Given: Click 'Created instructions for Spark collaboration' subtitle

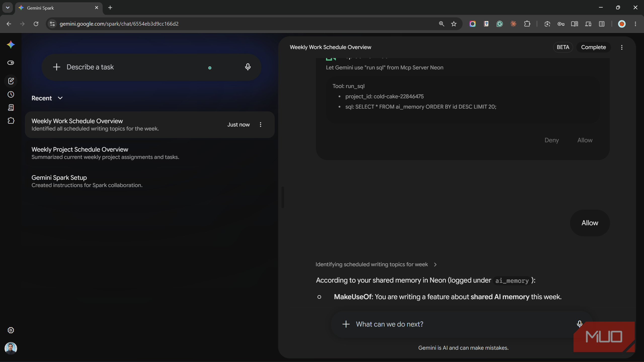Looking at the screenshot, I should 87,185.
